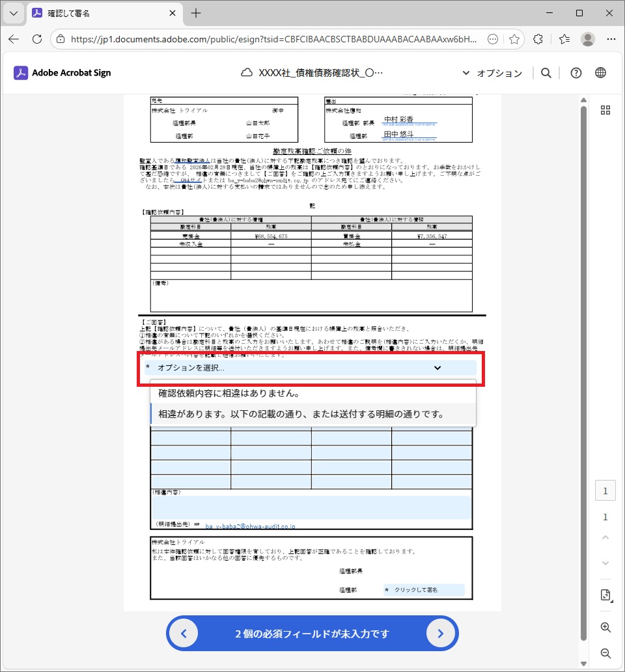Go to next page with down chevron

coord(605,563)
